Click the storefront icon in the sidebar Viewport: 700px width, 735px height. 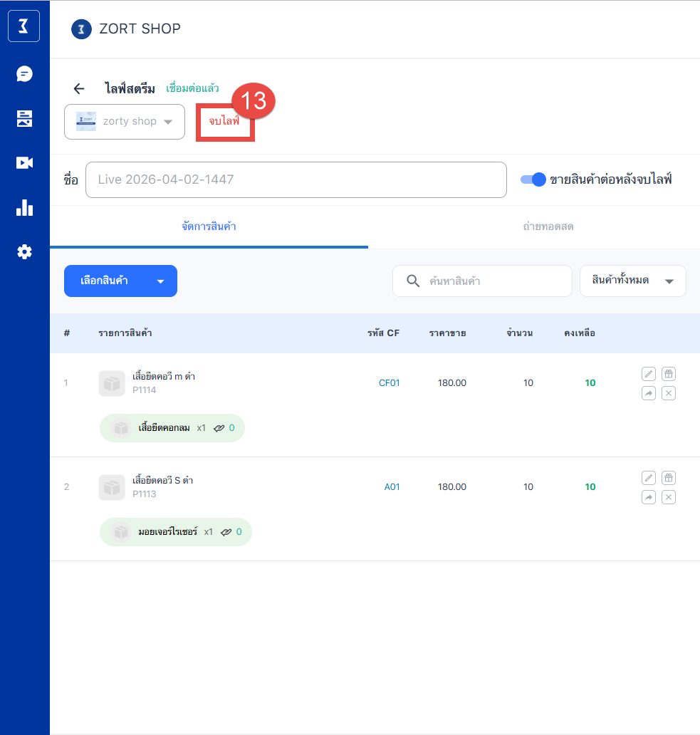click(x=24, y=119)
